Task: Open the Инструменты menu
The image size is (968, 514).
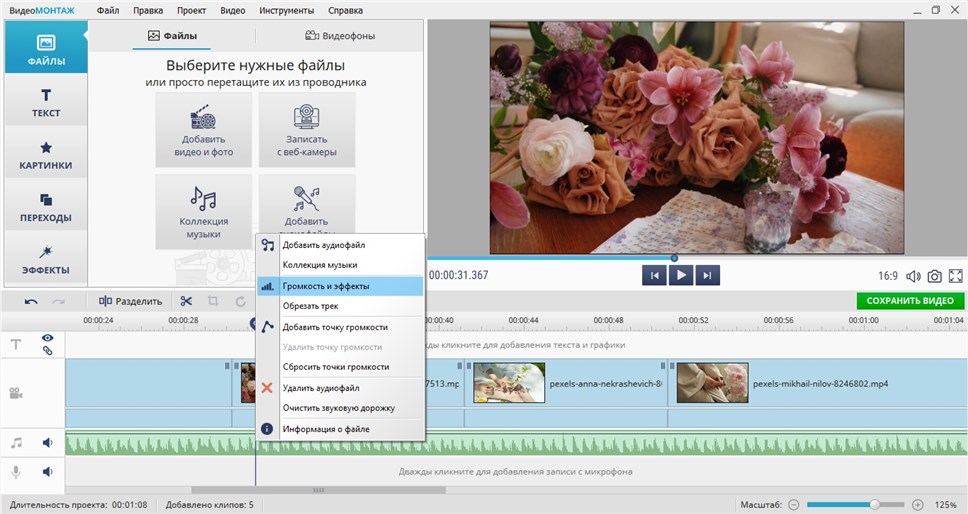Action: [x=286, y=10]
